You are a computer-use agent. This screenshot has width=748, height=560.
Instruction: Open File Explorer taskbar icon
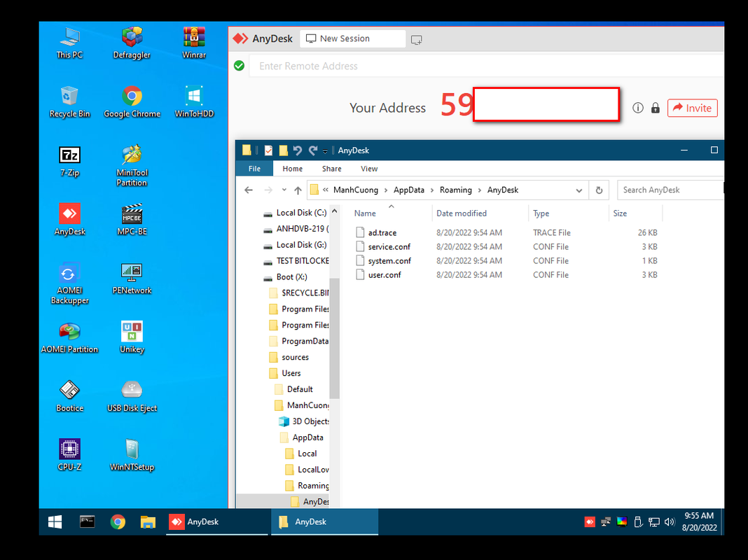coord(148,522)
